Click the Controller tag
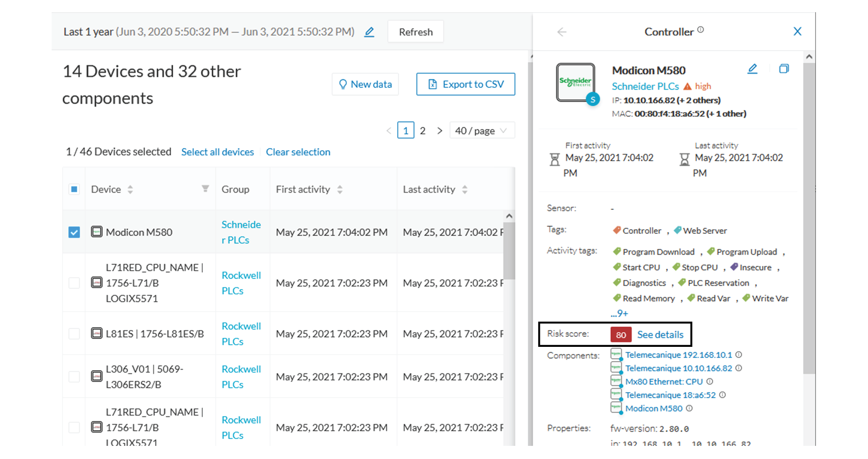The height and width of the screenshot is (459, 868). click(637, 231)
